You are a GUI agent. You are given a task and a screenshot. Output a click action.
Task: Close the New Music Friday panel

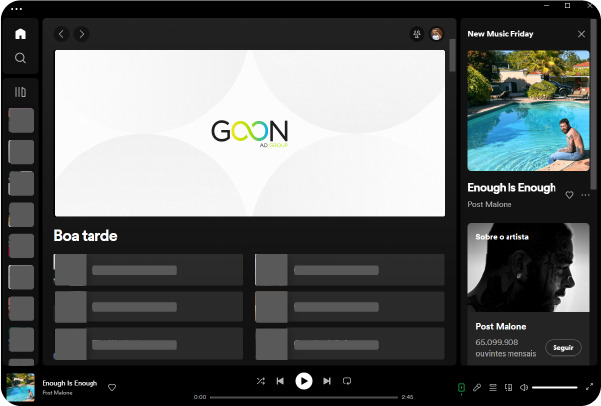coord(582,34)
